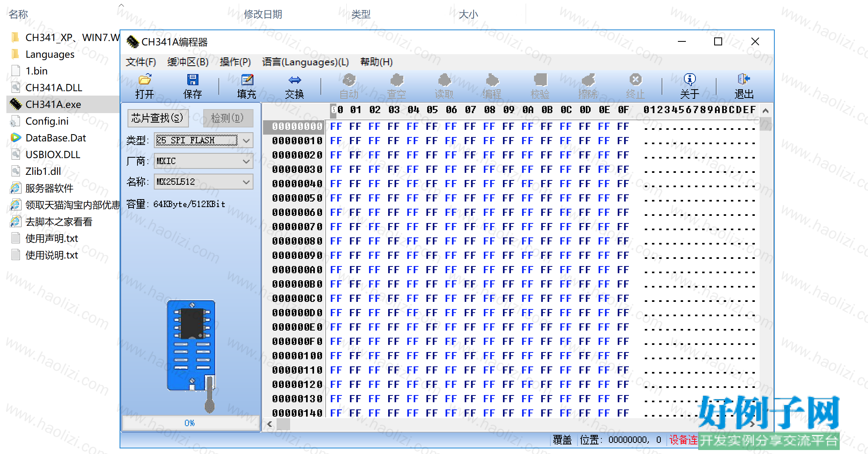Viewport: 868px width, 454px height.
Task: Click the Stop (终止) toolbar icon
Action: [636, 80]
